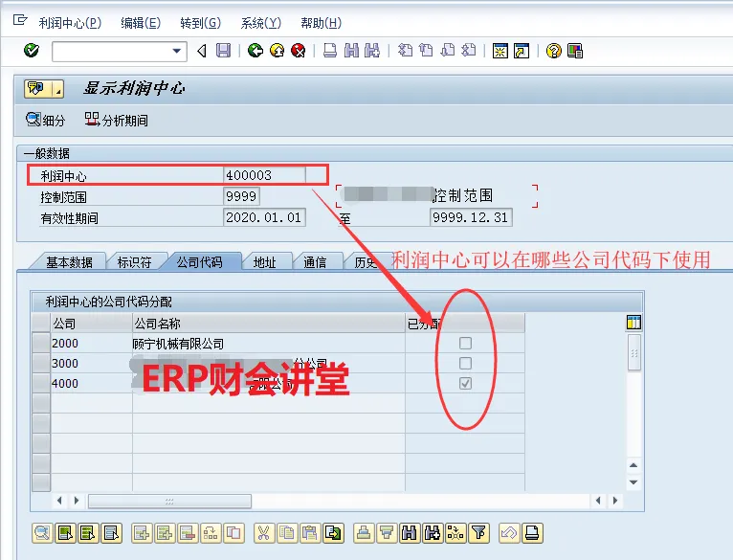Click the table horizontal scrollbar thumb
Screen dimensions: 733x560
(169, 501)
